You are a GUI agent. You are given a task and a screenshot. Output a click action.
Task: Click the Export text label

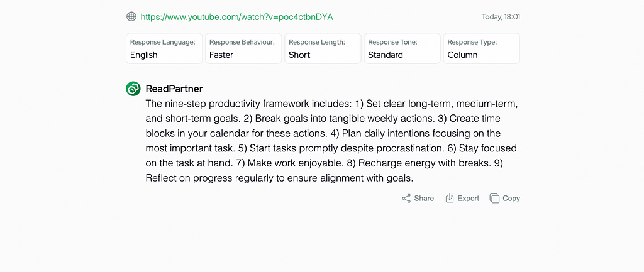pos(468,198)
